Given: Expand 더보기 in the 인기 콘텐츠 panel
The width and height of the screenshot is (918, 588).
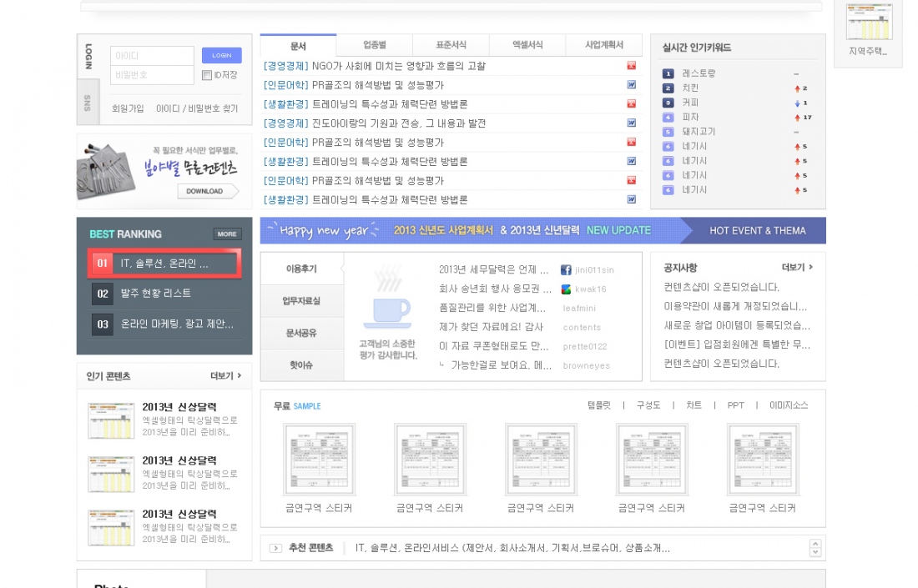Looking at the screenshot, I should coord(225,376).
